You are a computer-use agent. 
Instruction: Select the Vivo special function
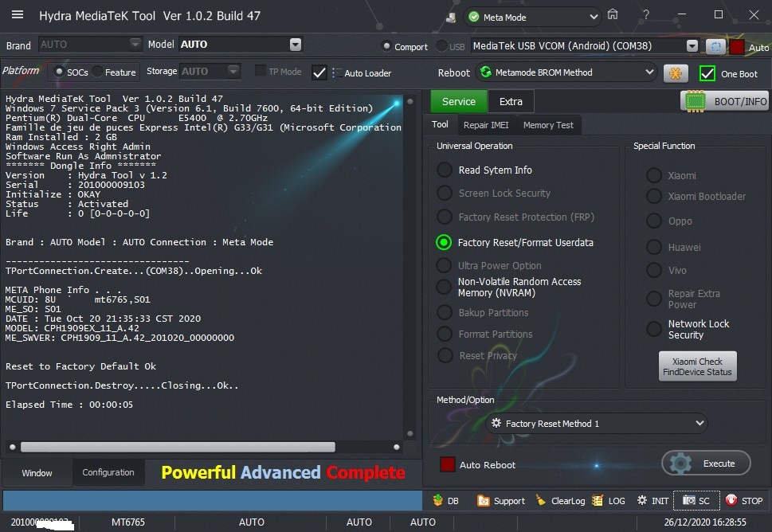[654, 270]
